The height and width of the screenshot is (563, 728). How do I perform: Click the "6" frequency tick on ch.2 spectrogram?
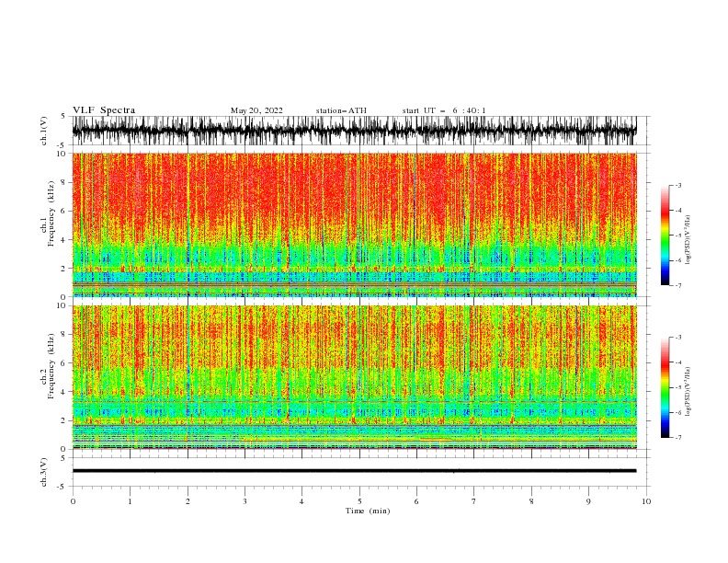pos(64,363)
